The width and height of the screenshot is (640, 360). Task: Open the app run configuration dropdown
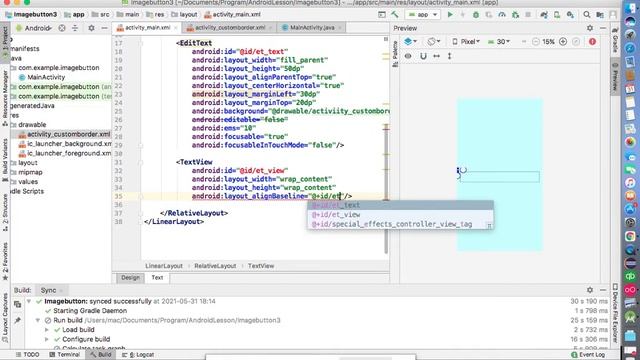423,15
